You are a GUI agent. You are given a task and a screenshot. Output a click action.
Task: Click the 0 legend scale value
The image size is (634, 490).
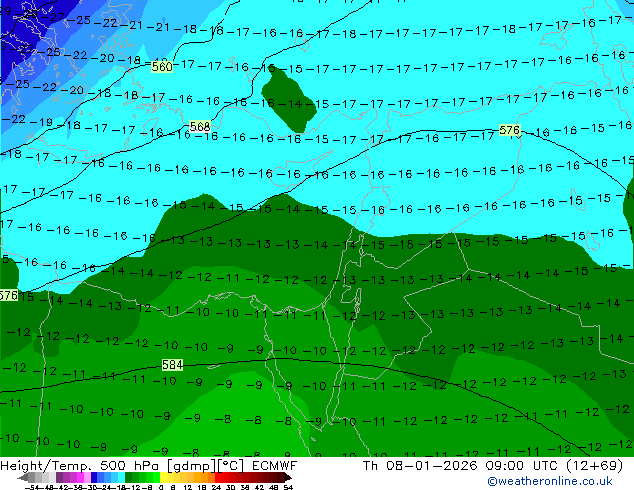161,487
